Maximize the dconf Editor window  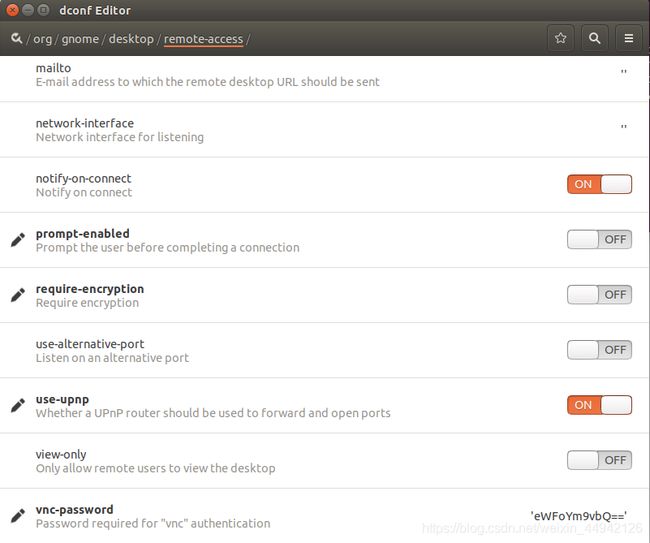click(x=43, y=10)
